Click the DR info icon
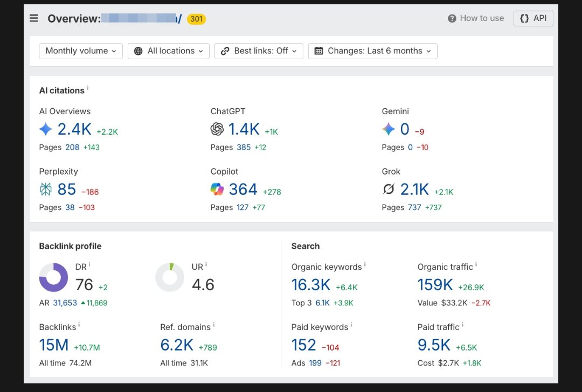Screen dimensions: 582x392 pos(89,264)
